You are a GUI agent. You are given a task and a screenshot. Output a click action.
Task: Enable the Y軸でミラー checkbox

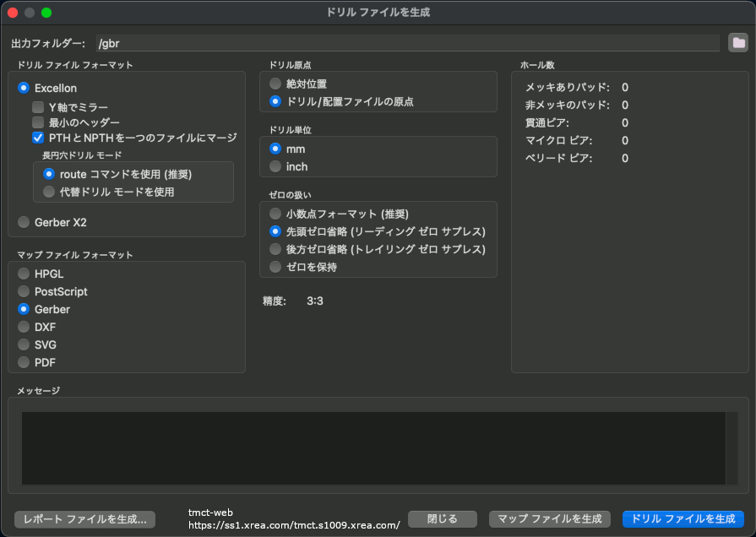(x=38, y=107)
